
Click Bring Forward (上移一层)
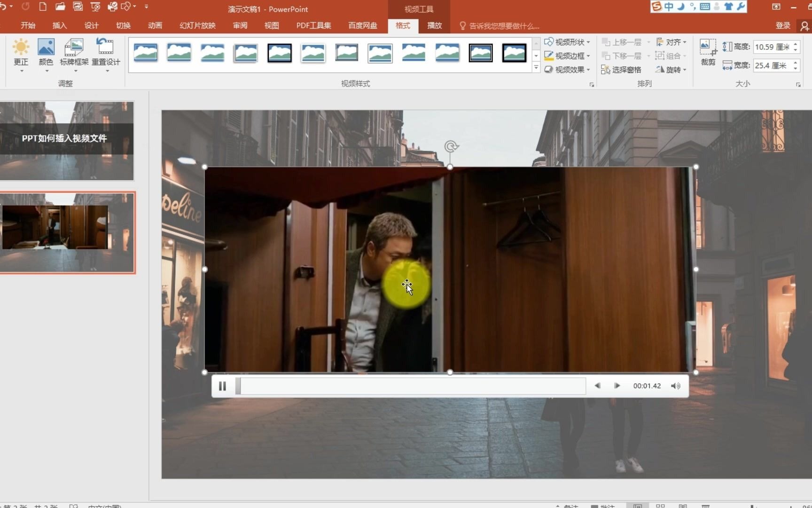[x=622, y=42]
